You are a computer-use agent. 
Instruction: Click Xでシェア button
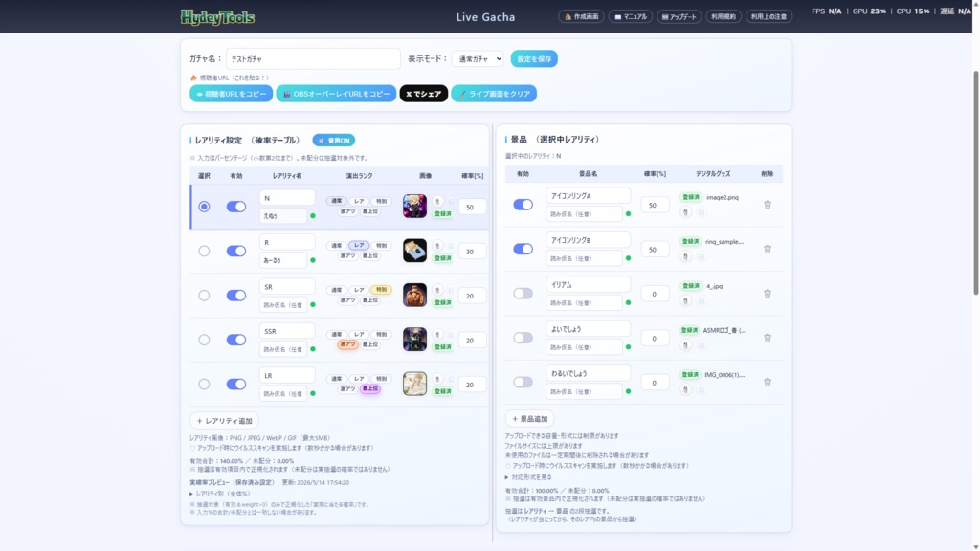(x=424, y=94)
